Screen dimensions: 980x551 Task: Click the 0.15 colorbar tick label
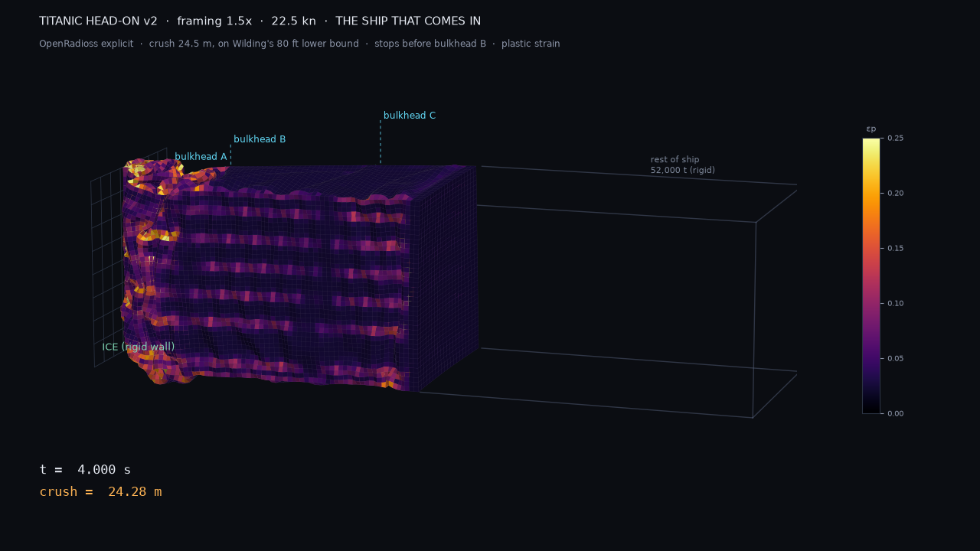click(896, 249)
